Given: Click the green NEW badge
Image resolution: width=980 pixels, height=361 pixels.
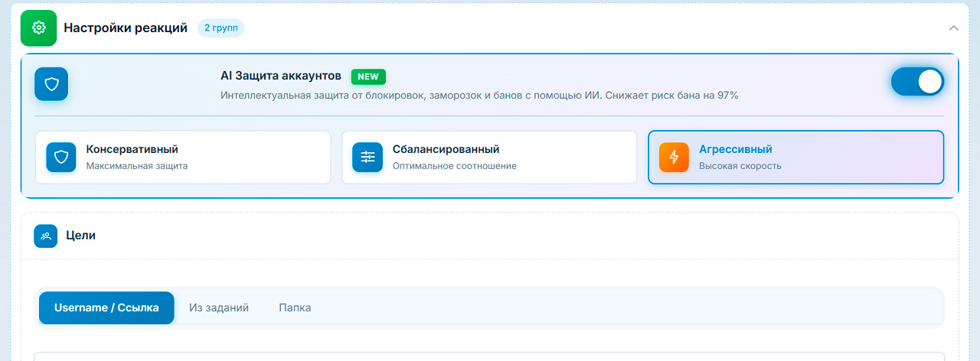Looking at the screenshot, I should (x=368, y=76).
